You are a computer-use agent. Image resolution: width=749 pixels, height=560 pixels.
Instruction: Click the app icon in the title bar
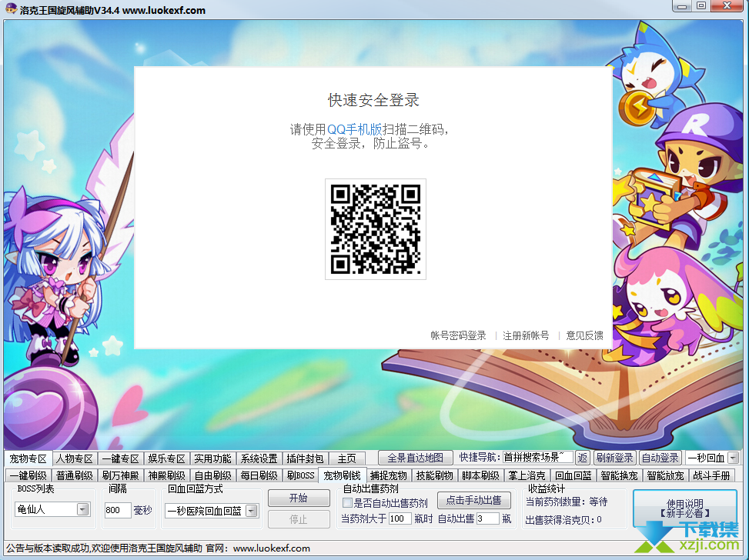pyautogui.click(x=11, y=9)
